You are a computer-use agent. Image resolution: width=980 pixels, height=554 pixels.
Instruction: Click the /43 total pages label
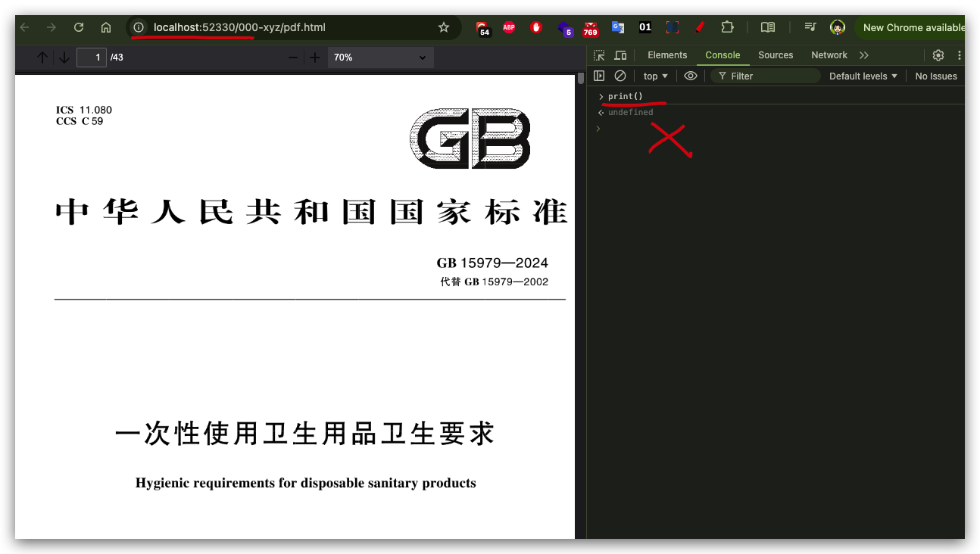coord(117,58)
